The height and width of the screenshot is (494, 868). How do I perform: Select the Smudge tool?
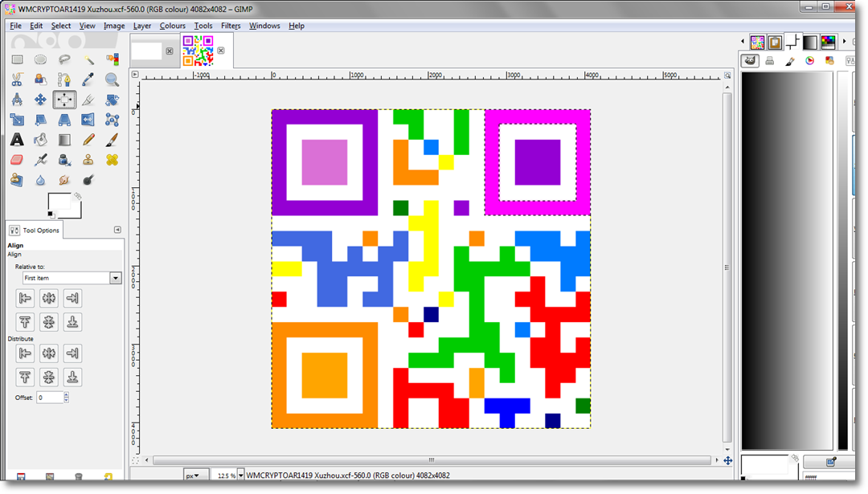pos(64,180)
